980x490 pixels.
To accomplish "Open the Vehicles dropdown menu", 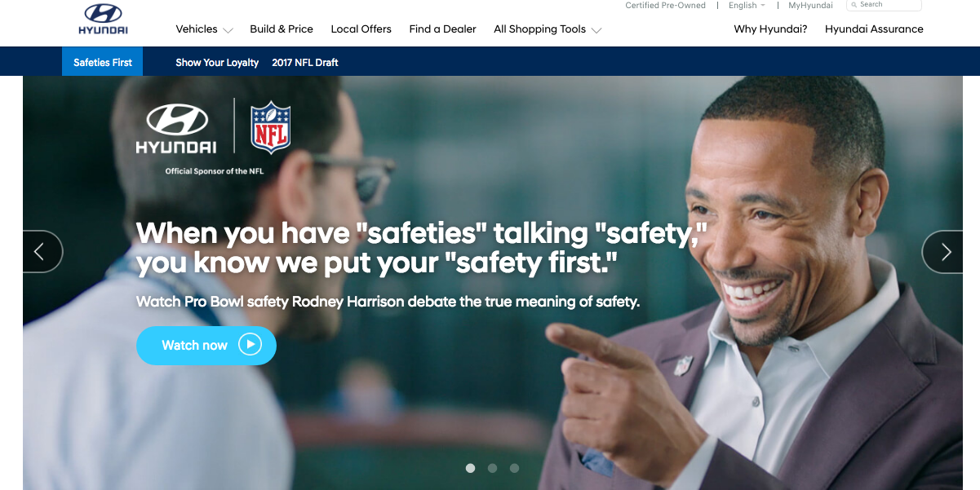I will click(x=205, y=29).
